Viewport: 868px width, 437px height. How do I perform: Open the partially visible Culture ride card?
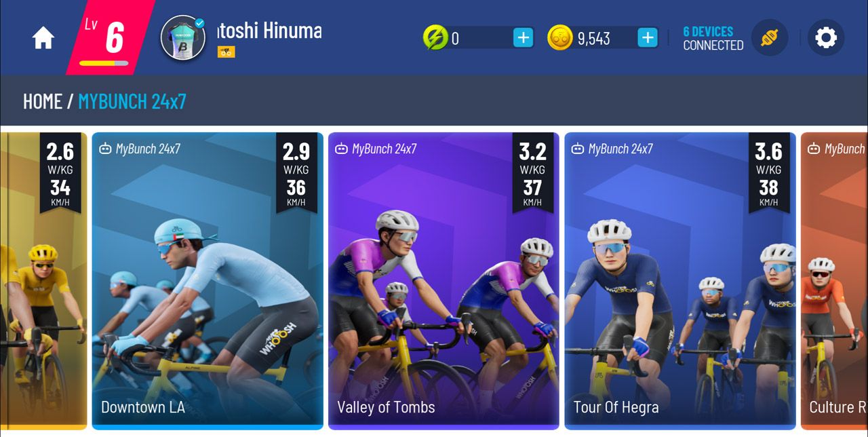[834, 281]
